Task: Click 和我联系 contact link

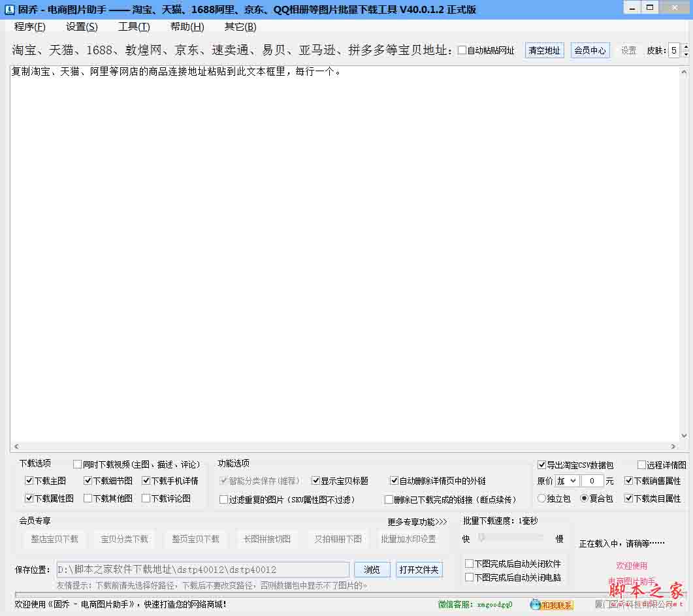Action: pos(557,605)
